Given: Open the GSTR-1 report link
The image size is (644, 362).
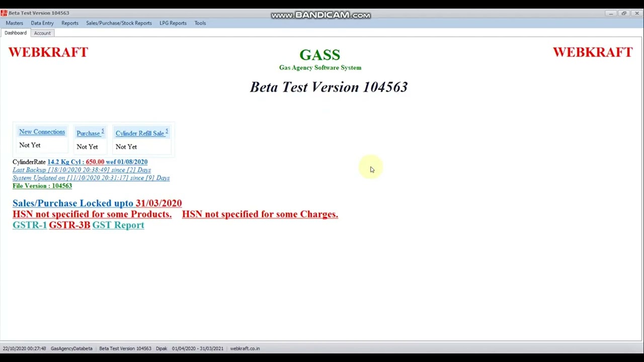Looking at the screenshot, I should click(30, 225).
